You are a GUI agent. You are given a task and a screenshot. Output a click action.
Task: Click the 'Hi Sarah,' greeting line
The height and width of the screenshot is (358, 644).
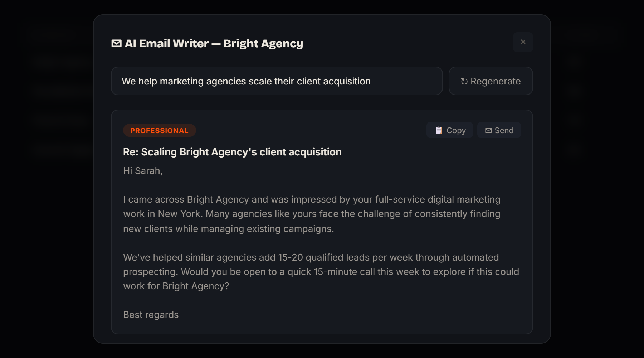click(143, 171)
